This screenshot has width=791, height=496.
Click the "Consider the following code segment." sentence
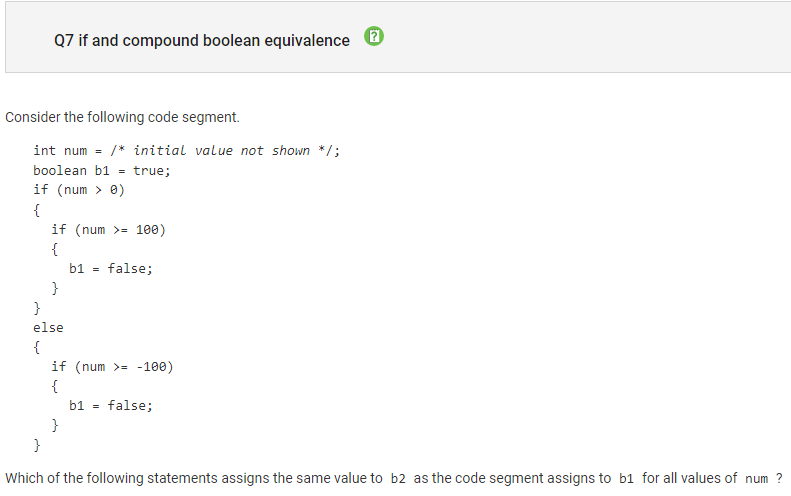(123, 117)
